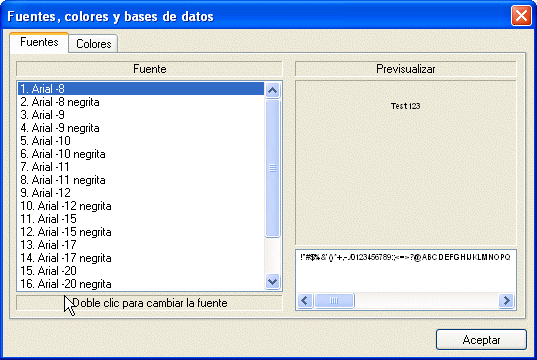Select font "8. Arial -11 negrita"
The width and height of the screenshot is (537, 360).
141,180
